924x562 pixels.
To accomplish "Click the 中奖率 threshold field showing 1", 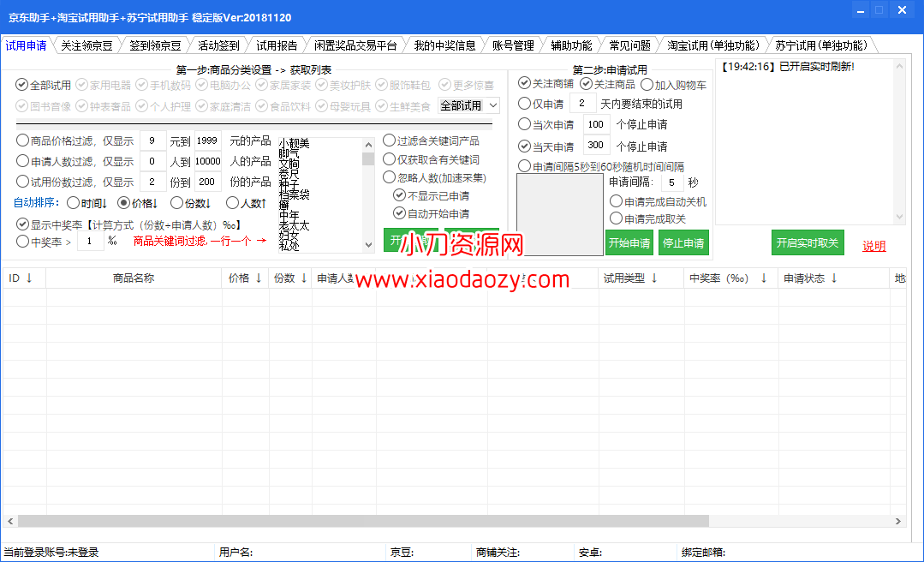I will click(90, 242).
